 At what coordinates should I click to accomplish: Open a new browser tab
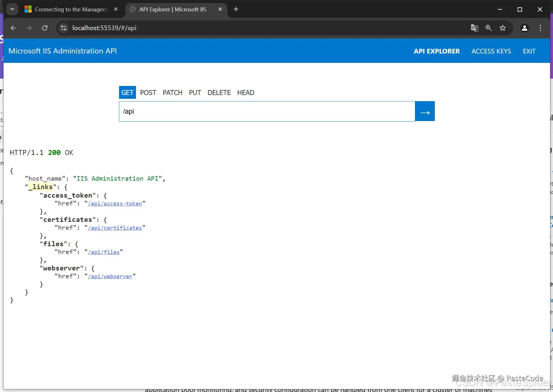pyautogui.click(x=236, y=9)
